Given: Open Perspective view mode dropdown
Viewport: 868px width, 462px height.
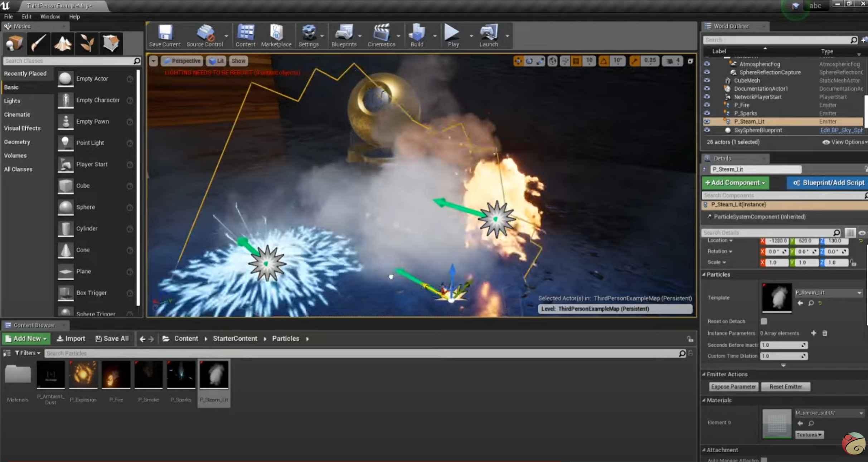Looking at the screenshot, I should (183, 61).
